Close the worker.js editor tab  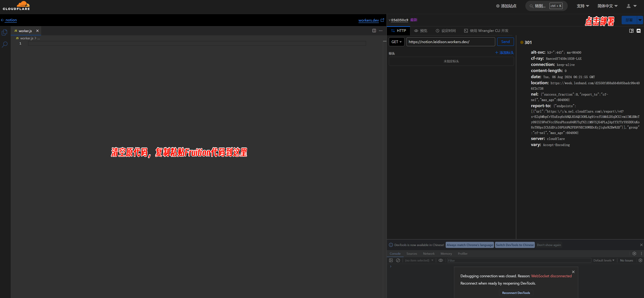(37, 31)
